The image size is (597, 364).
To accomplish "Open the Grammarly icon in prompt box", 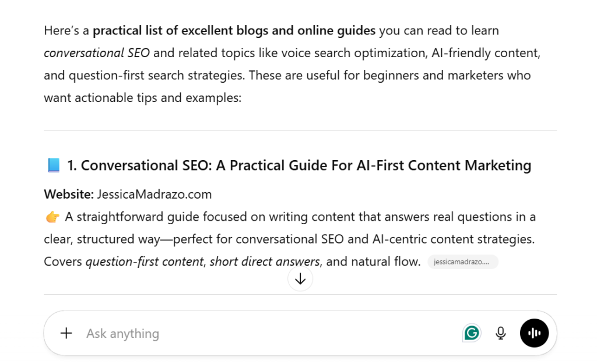I will 472,333.
